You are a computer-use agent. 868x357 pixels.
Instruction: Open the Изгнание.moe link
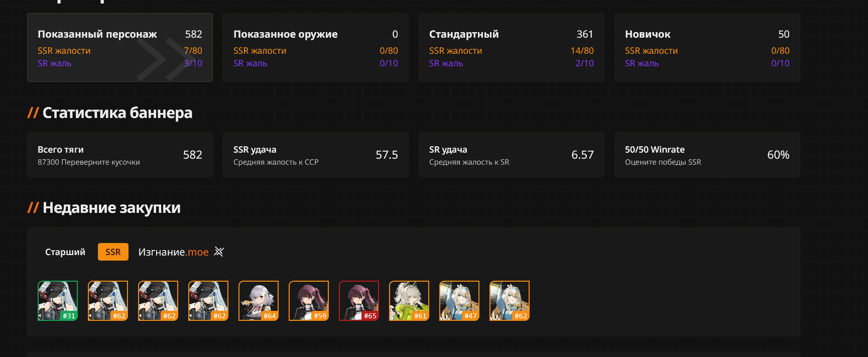[173, 252]
